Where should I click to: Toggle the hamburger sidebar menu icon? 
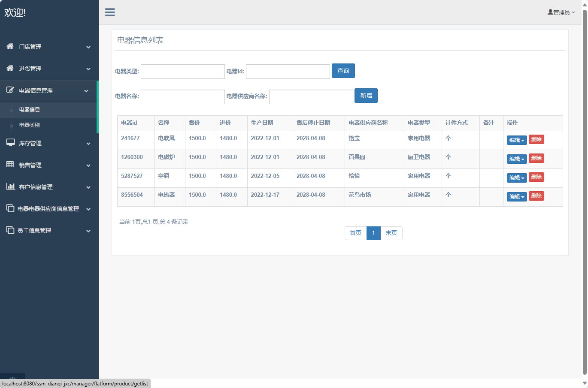point(110,12)
